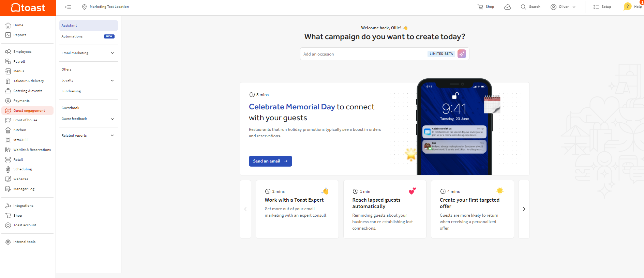This screenshot has height=278, width=644.
Task: Open Setup from the top bar
Action: 602,6
